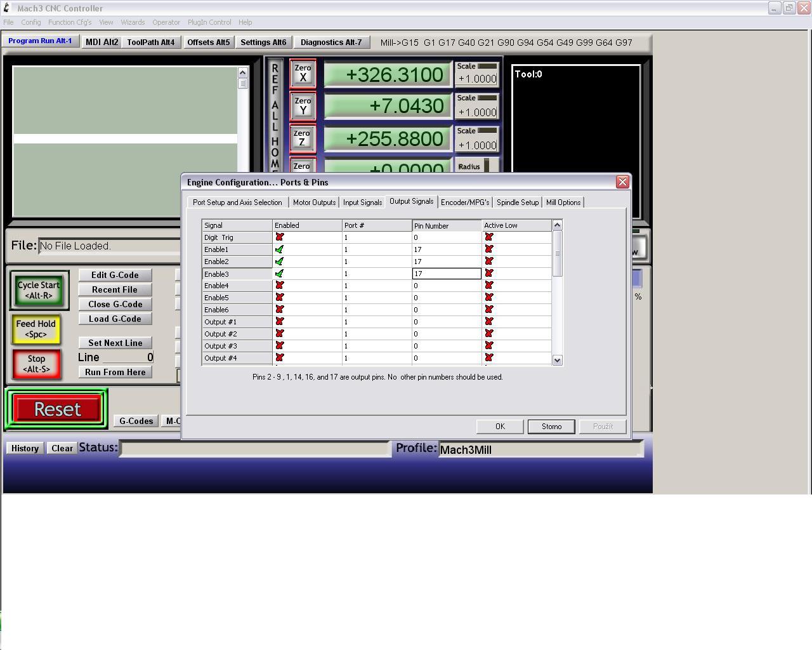Open the PlugIn Control menu

[x=209, y=22]
